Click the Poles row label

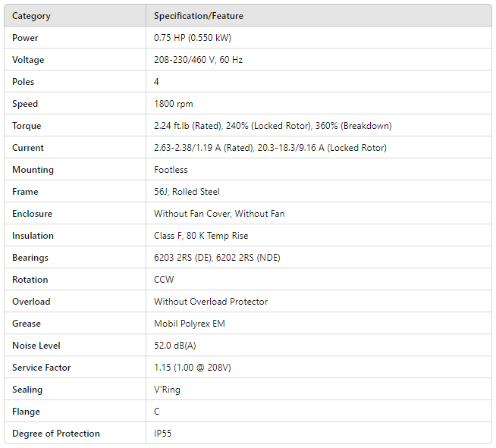click(x=24, y=82)
